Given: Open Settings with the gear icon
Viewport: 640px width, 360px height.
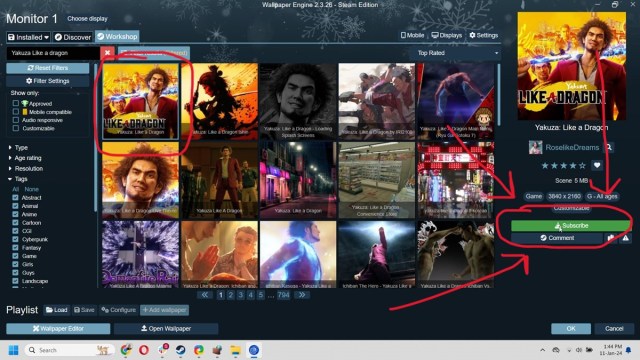Looking at the screenshot, I should (x=484, y=35).
